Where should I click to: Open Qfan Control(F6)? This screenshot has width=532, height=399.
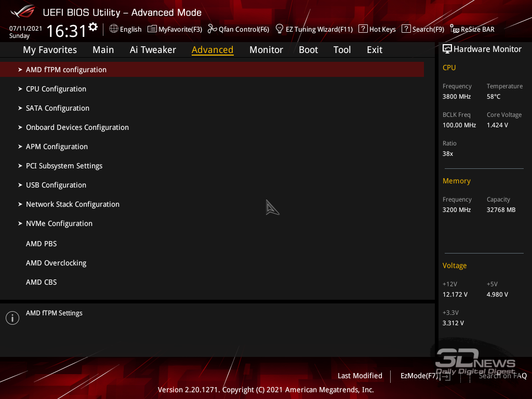tap(244, 30)
